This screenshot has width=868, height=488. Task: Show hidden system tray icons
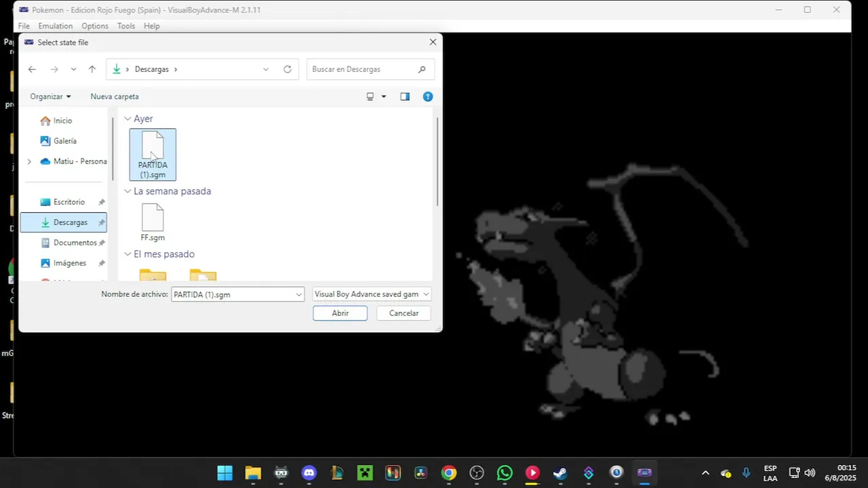tap(705, 473)
